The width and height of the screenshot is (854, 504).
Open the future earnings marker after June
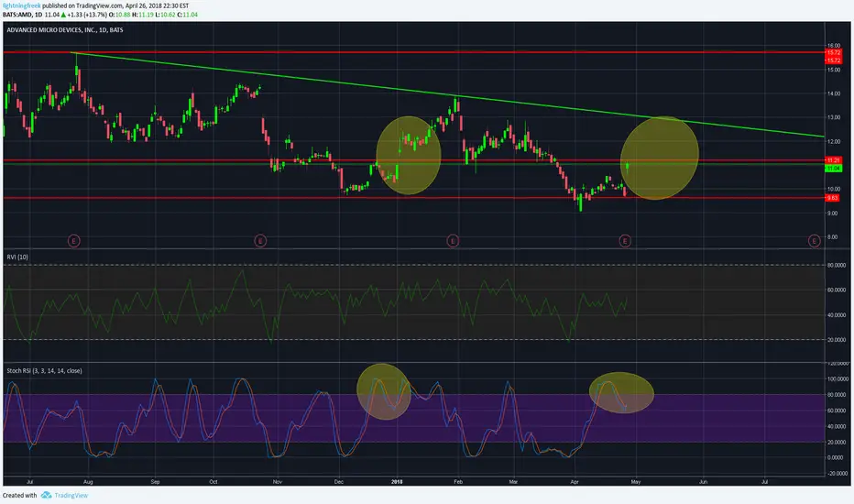(815, 240)
